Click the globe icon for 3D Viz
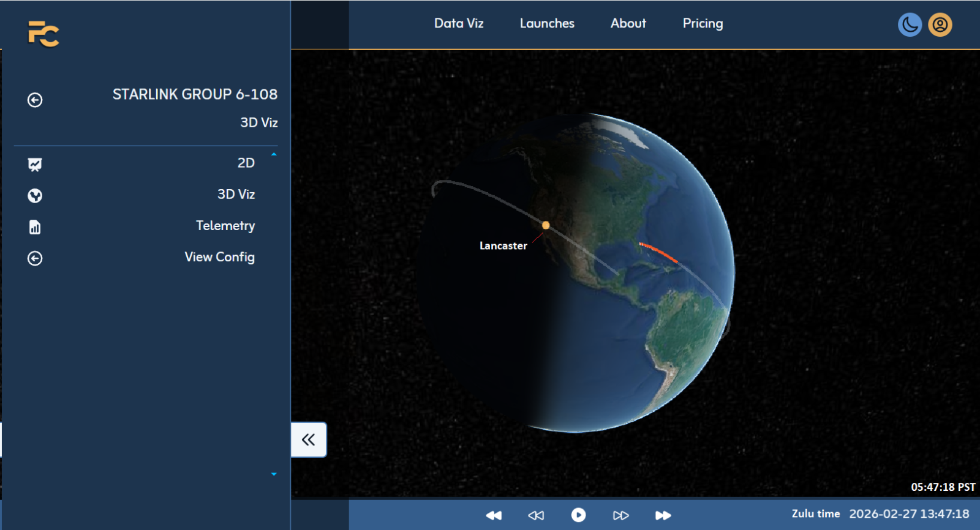Image resolution: width=980 pixels, height=530 pixels. coord(35,196)
